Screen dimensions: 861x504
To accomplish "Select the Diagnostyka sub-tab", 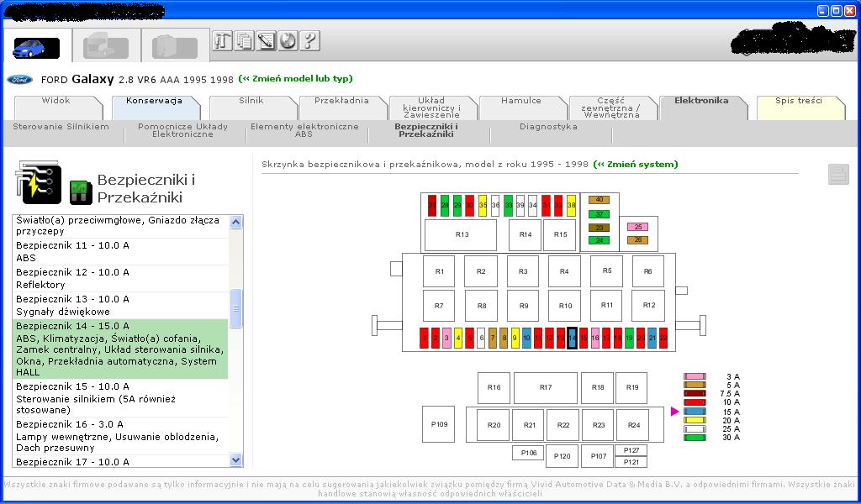I will (548, 127).
